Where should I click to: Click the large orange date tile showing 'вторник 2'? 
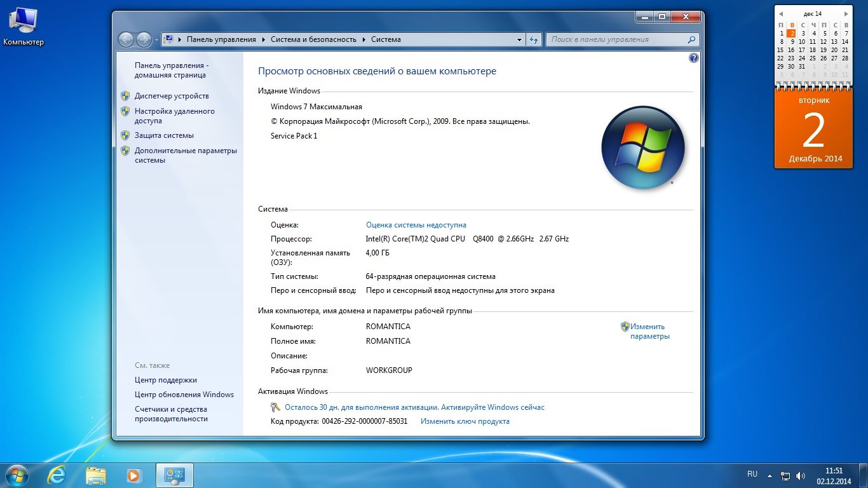click(813, 130)
